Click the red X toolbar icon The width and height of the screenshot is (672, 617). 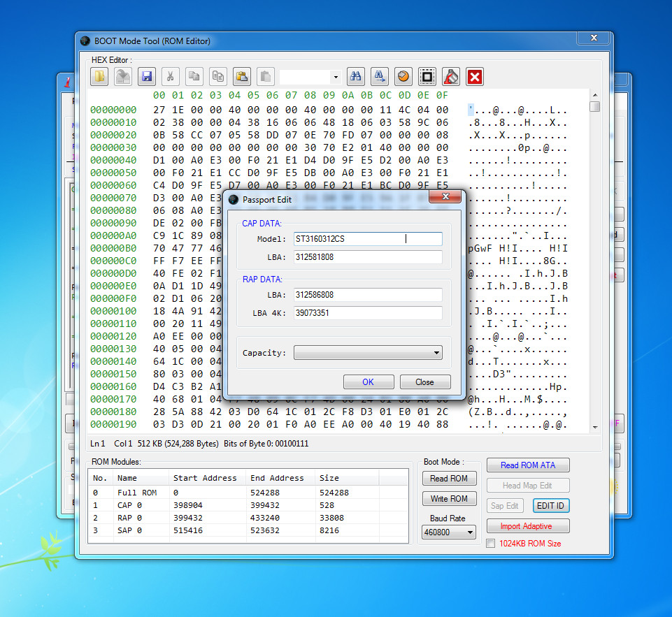tap(475, 77)
